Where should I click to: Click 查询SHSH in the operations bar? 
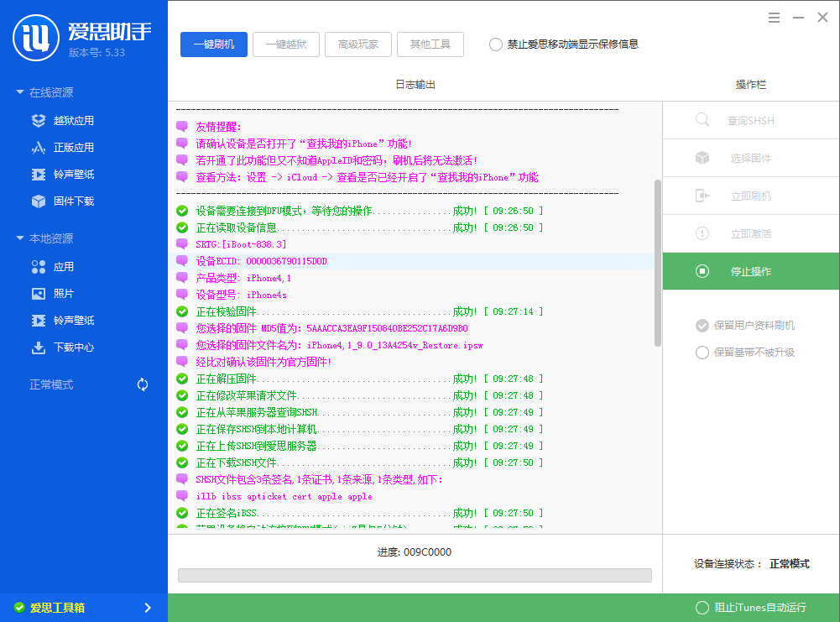750,120
